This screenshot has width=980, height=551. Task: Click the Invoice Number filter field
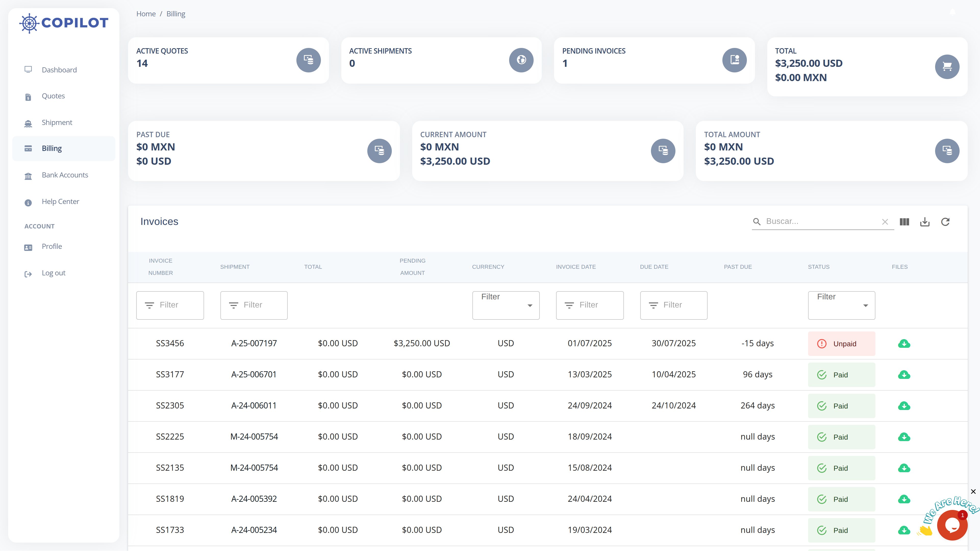click(170, 305)
